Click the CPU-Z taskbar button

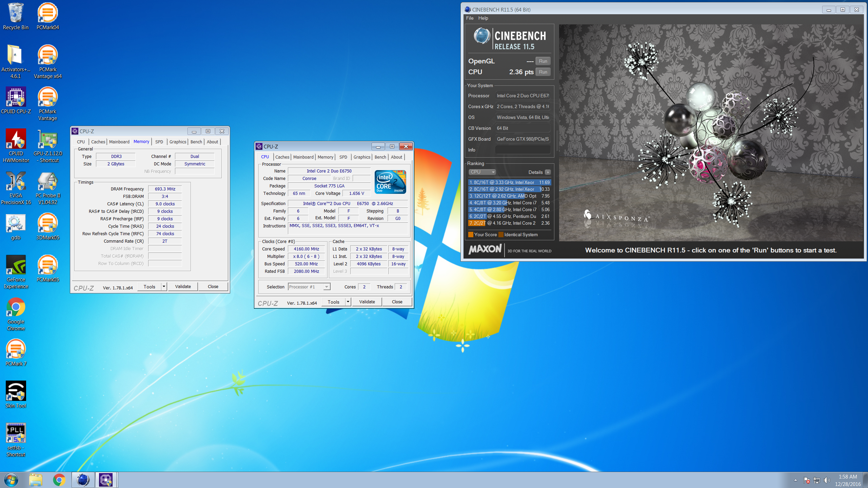(x=106, y=480)
